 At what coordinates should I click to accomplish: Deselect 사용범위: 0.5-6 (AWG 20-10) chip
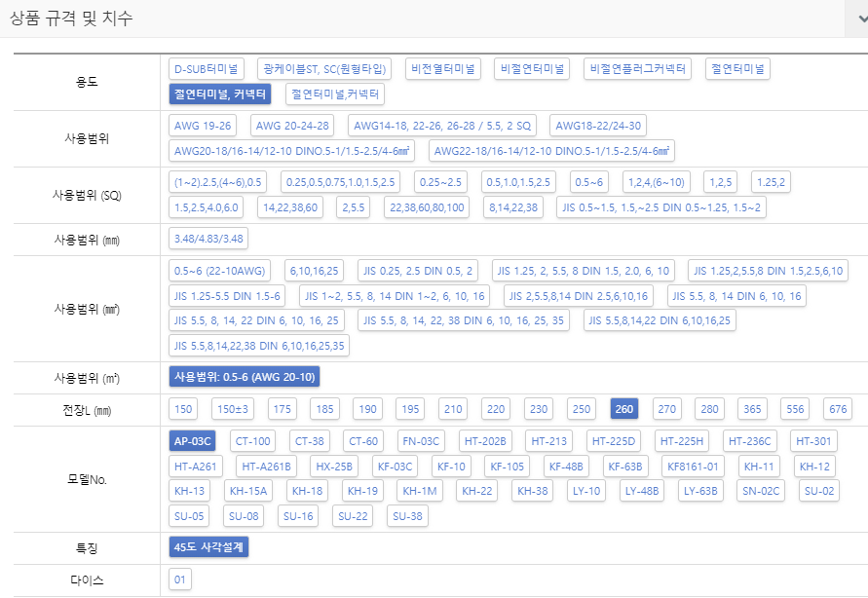[x=245, y=377]
